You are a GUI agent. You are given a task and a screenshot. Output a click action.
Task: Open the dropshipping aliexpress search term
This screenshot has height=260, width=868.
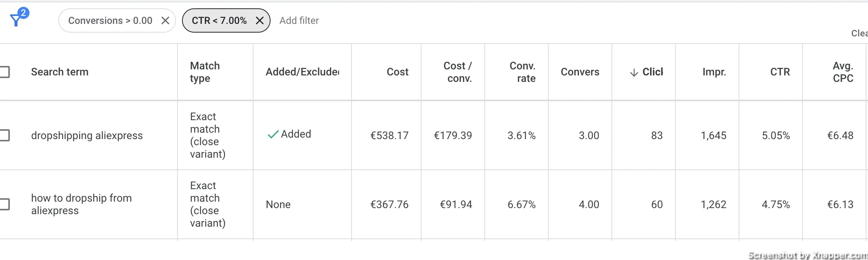tap(87, 135)
